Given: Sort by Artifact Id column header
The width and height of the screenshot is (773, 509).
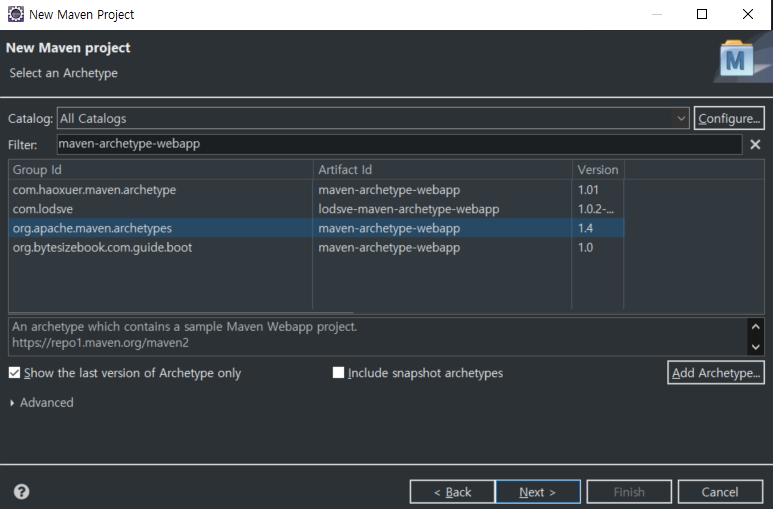Looking at the screenshot, I should [443, 170].
